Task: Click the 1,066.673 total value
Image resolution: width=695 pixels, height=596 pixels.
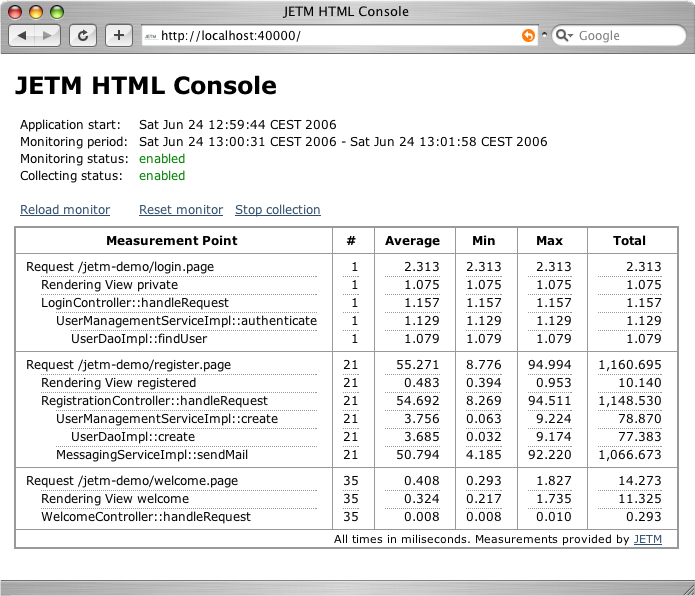Action: pos(630,455)
